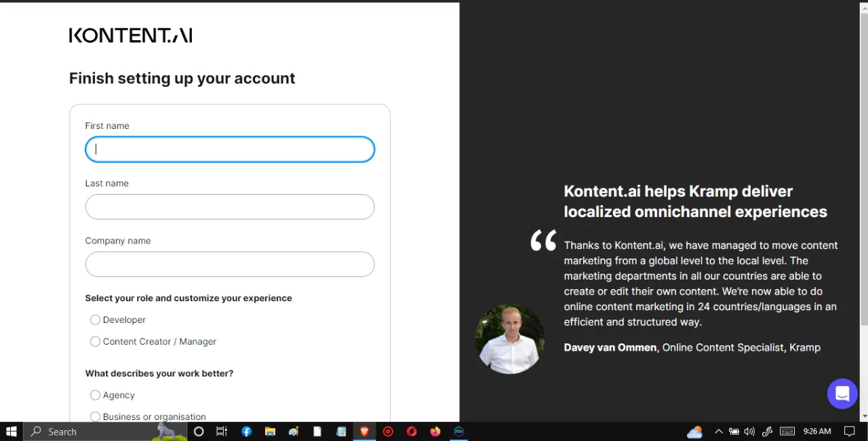Click the Kontent.ai logo
The height and width of the screenshot is (441, 868).
point(131,35)
